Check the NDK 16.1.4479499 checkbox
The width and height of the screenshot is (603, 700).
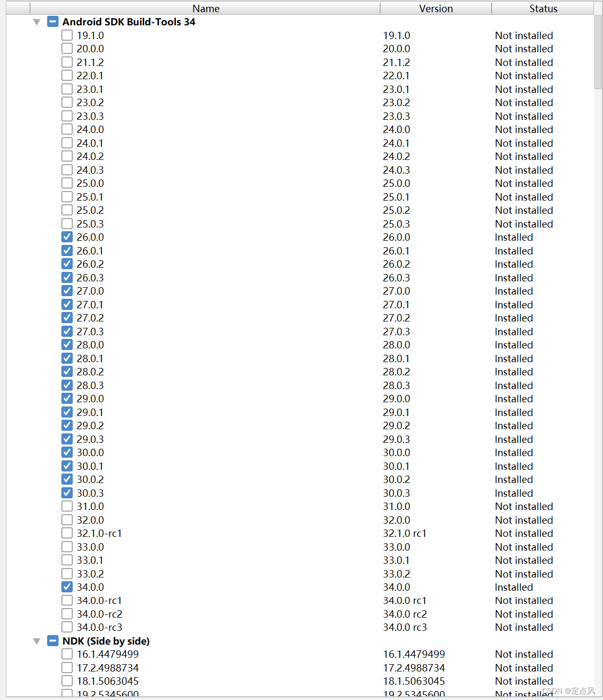click(67, 654)
